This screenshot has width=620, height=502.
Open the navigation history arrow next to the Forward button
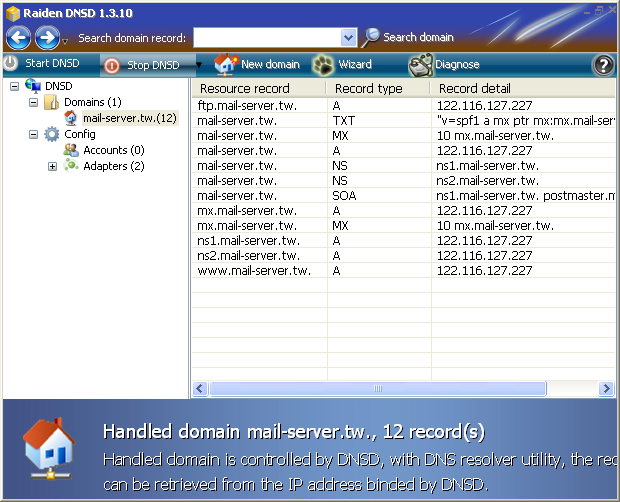[65, 40]
